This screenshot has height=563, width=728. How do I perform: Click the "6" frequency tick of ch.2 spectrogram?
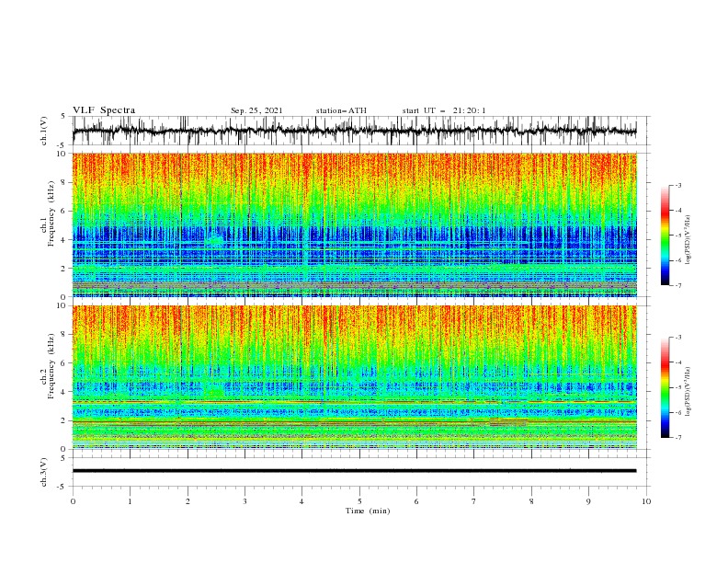(64, 363)
